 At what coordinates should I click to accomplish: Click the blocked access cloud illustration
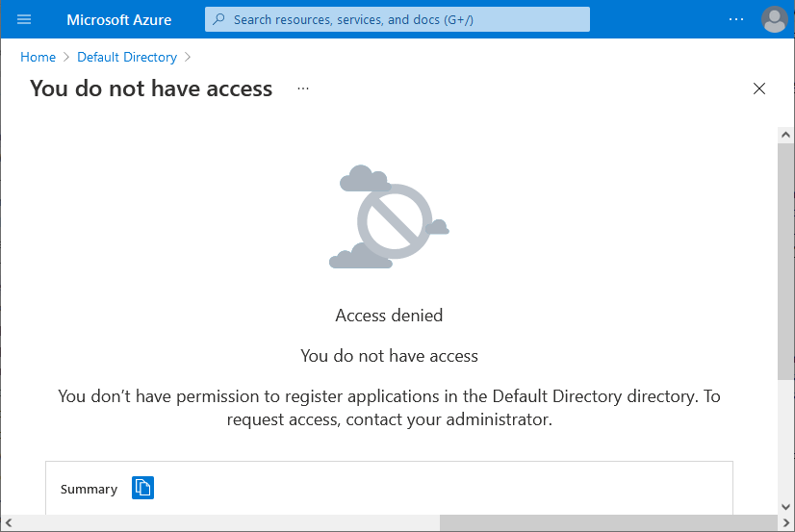coord(389,216)
